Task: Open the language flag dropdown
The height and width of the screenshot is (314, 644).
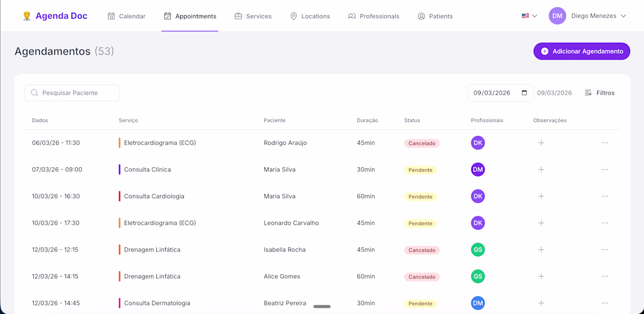Action: (x=529, y=16)
